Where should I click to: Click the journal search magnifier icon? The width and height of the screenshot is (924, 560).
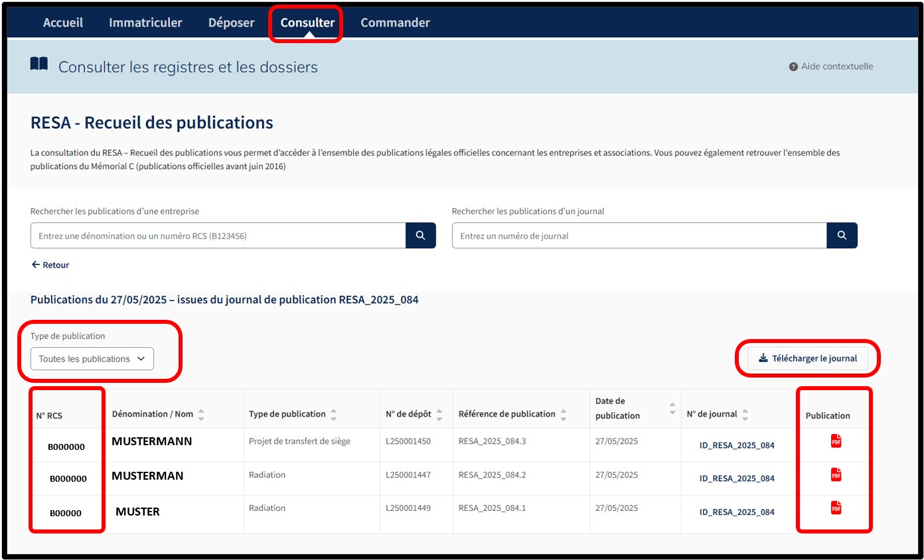(x=842, y=236)
